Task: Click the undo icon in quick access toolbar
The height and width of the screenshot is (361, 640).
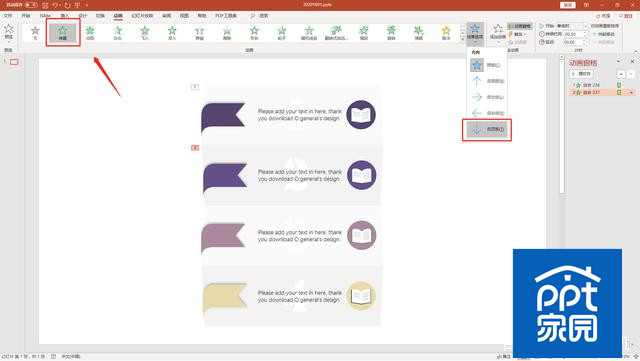Action: coord(55,5)
